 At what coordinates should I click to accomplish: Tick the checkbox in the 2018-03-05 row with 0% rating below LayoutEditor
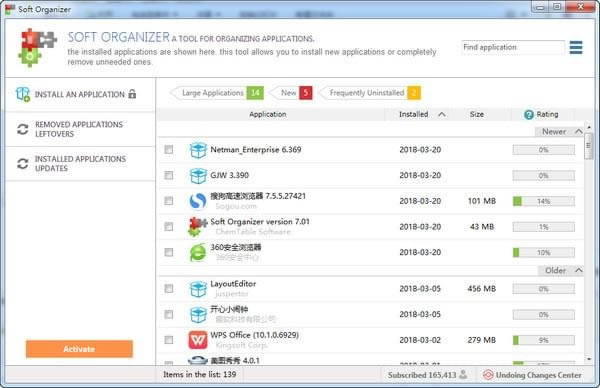click(x=168, y=314)
